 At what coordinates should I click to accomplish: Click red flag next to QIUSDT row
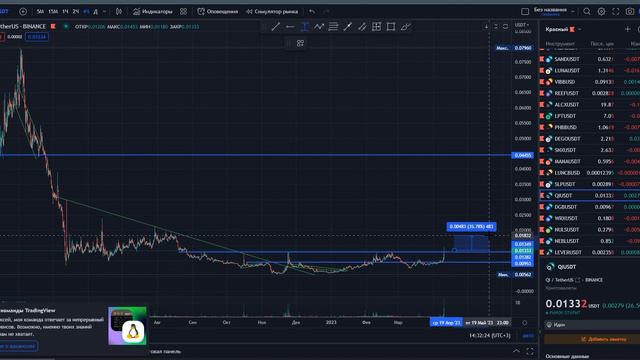click(542, 196)
